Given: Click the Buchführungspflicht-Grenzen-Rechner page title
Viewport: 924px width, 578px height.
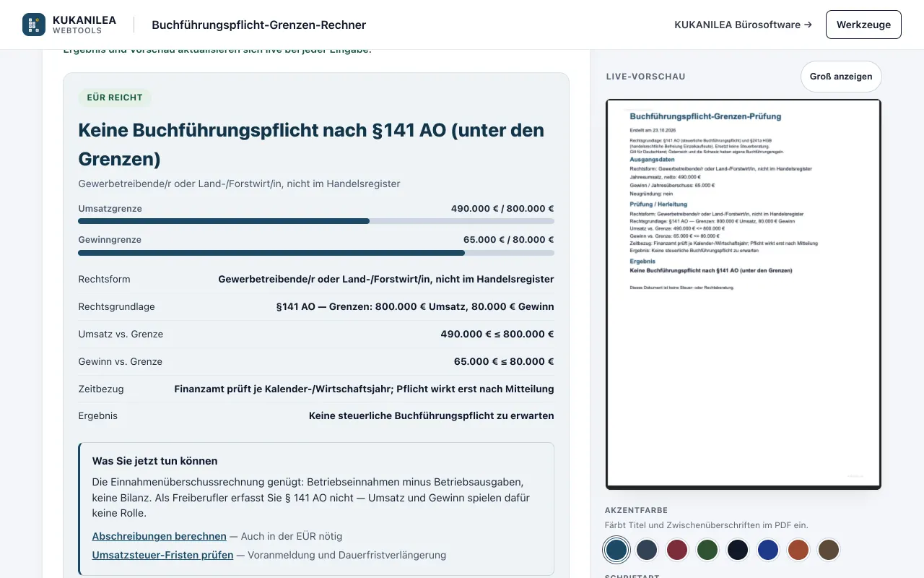Looking at the screenshot, I should (258, 25).
